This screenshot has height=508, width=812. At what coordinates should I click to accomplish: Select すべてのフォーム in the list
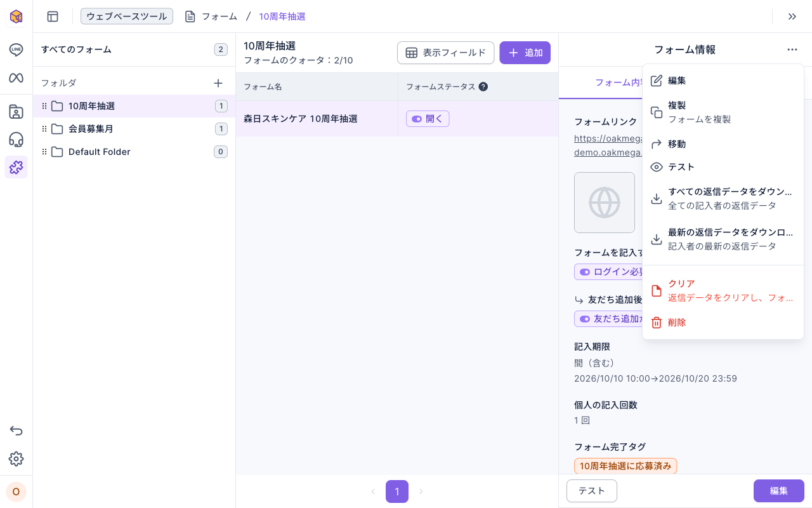[x=134, y=50]
